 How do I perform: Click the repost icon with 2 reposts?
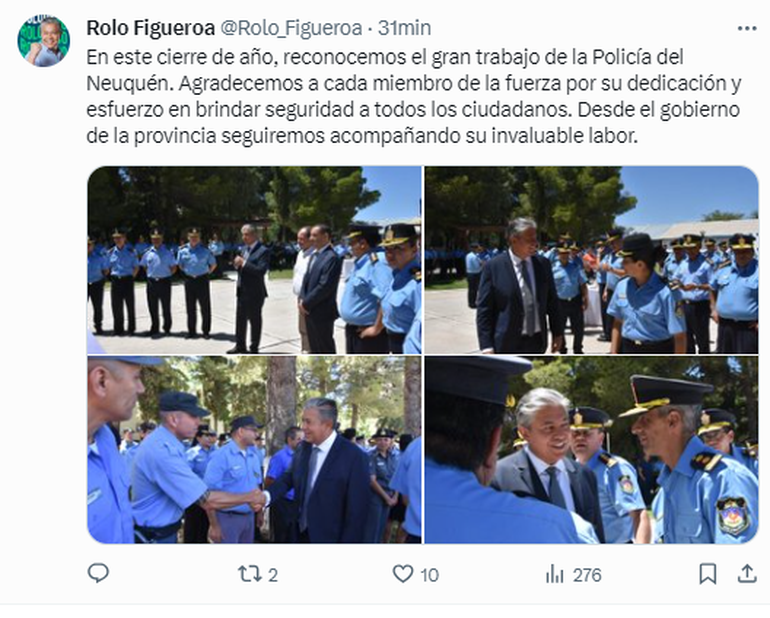point(247,574)
